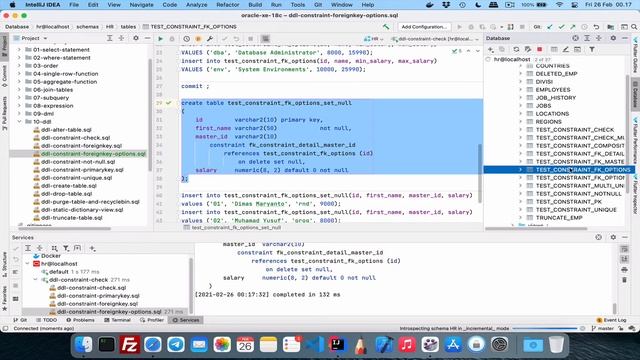Expand the TEST_CONSTRAINT_FK_OPTIONS table node
This screenshot has width=640, height=360.
click(x=520, y=170)
